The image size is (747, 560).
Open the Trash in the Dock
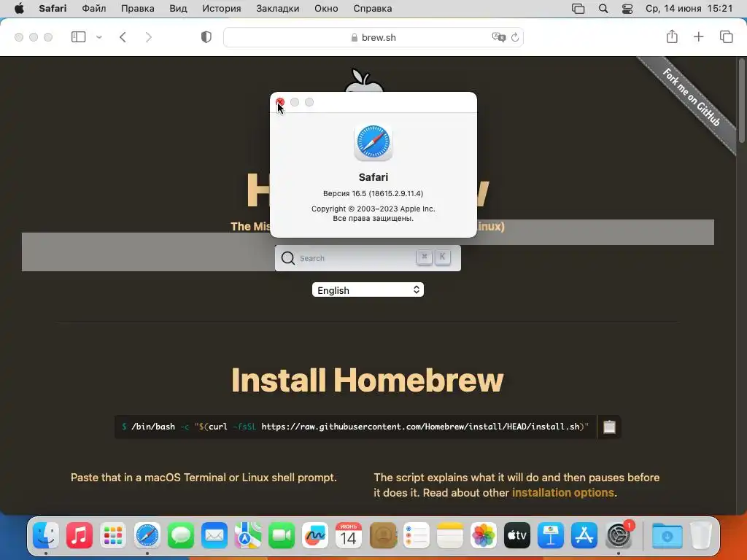pyautogui.click(x=701, y=535)
